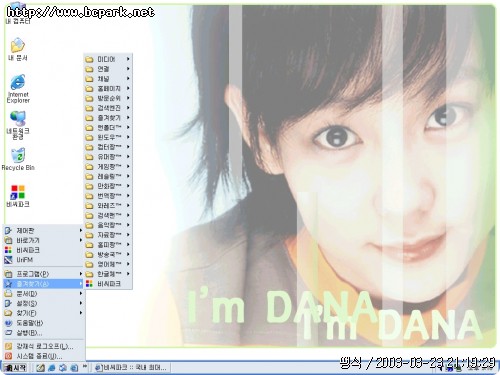Expand the 윈도우™ folder arrow
This screenshot has width=500, height=375.
coord(128,137)
